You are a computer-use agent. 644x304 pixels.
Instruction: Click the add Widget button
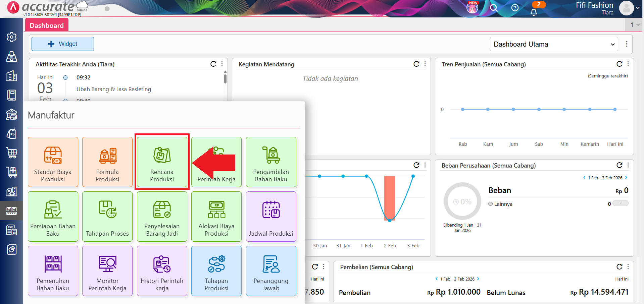pos(63,44)
